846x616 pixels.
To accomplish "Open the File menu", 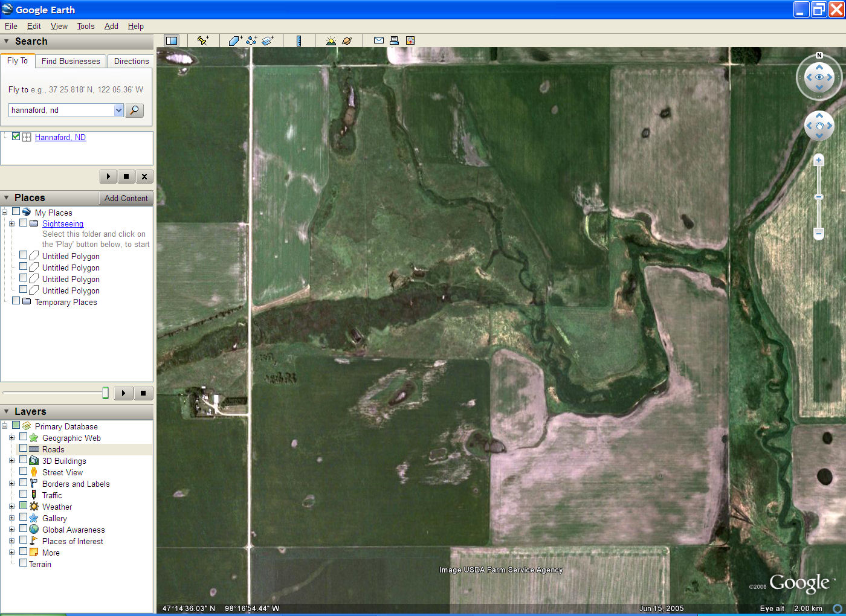I will click(11, 27).
